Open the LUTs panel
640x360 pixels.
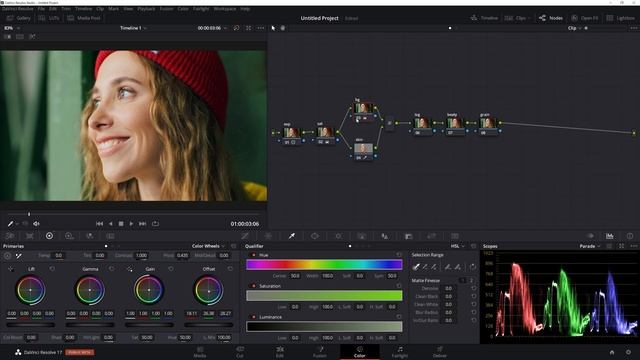(x=48, y=18)
